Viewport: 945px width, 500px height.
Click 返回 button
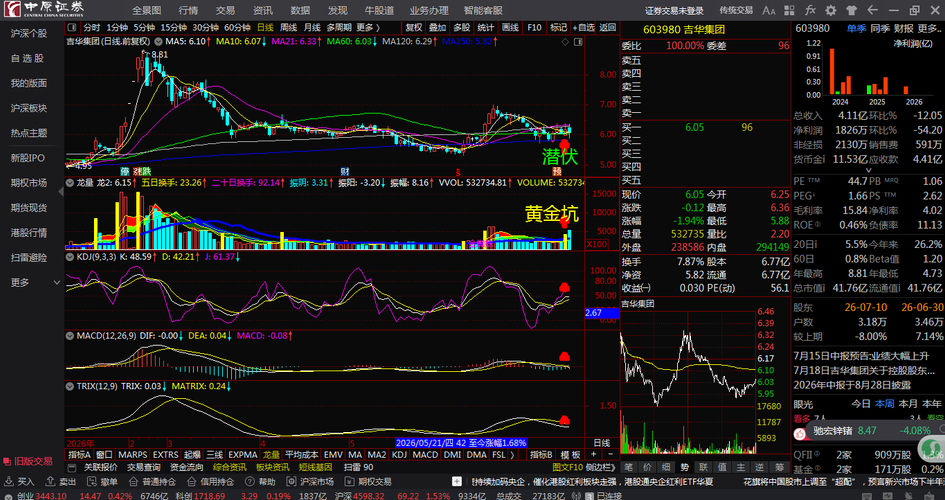608,28
